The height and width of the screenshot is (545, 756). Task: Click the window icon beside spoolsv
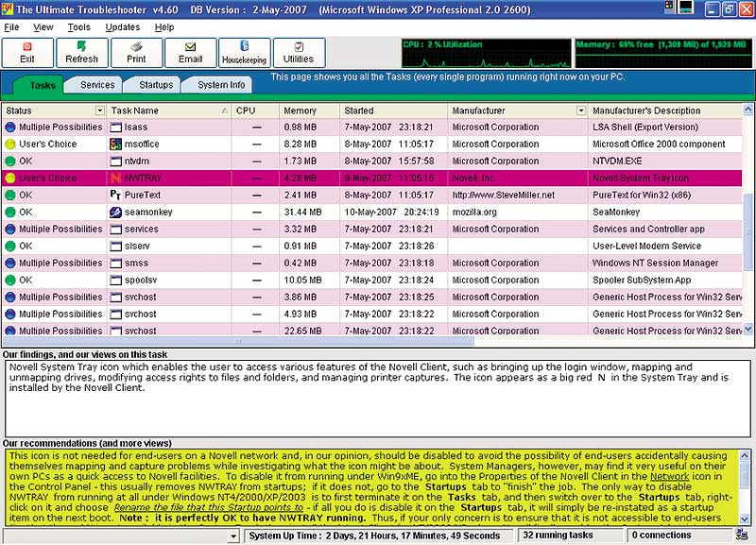point(115,280)
